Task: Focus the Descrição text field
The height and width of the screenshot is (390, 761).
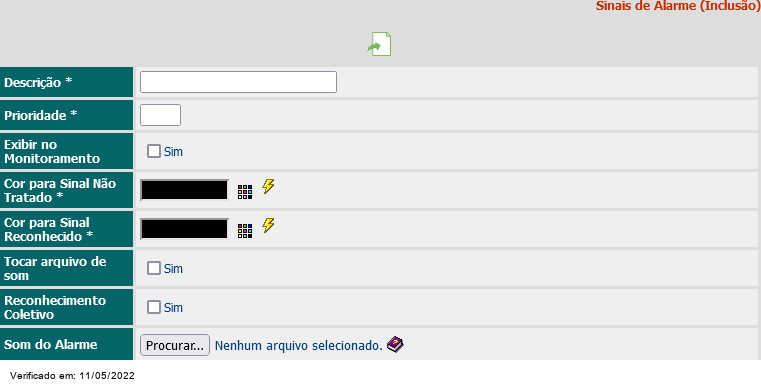Action: (x=238, y=82)
